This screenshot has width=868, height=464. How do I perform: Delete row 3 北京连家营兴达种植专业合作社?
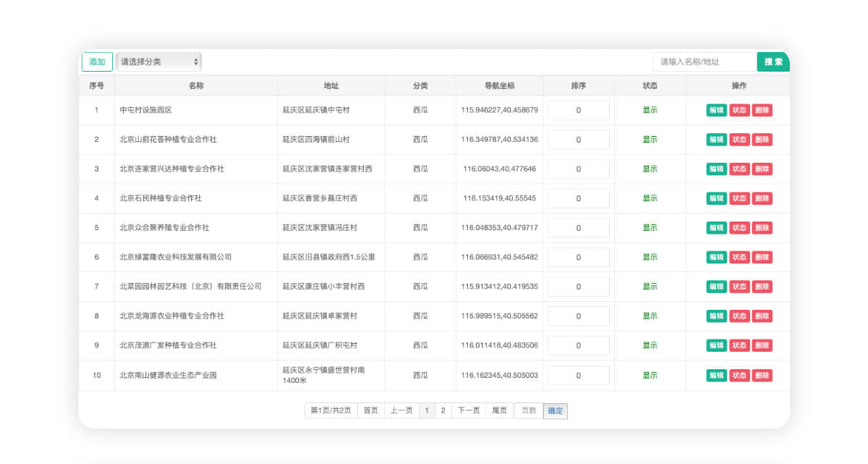coord(762,169)
